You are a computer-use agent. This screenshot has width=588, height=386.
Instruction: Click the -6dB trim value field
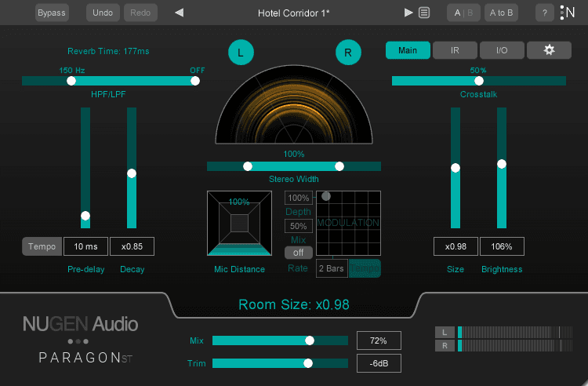(x=379, y=363)
